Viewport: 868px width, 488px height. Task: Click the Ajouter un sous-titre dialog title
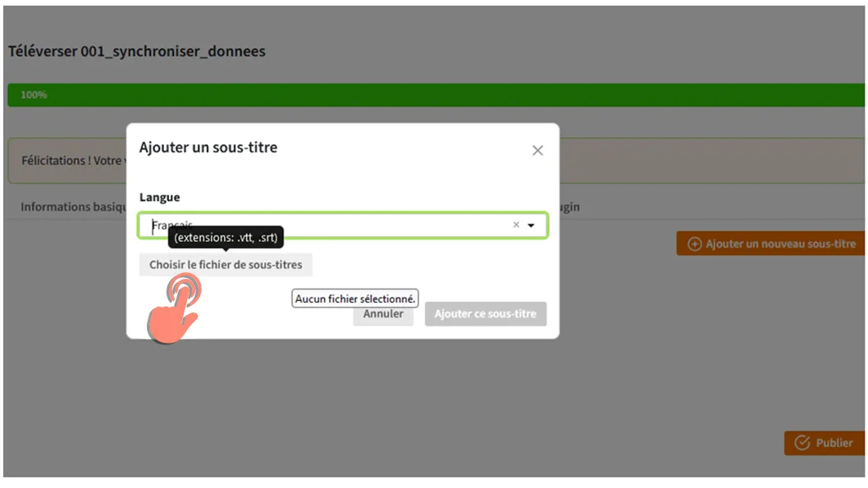point(208,147)
